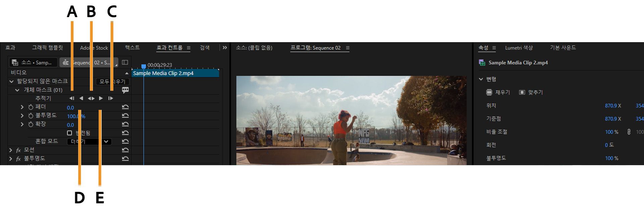Reset the fx 불투명도 effect
Image resolution: width=644 pixels, height=208 pixels.
125,158
